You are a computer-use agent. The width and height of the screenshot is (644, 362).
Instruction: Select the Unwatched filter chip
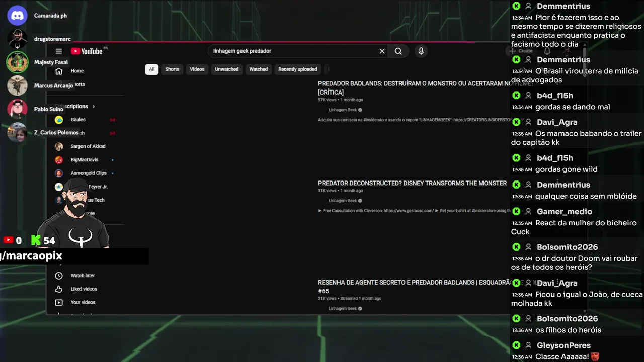point(227,69)
